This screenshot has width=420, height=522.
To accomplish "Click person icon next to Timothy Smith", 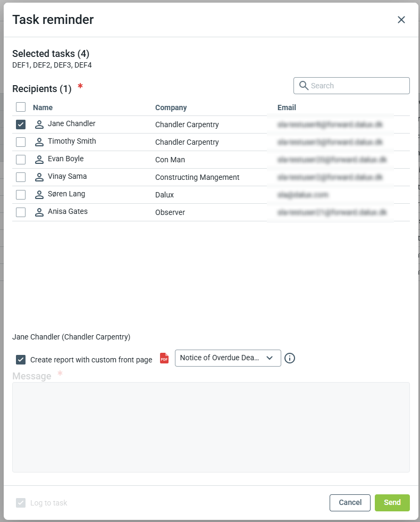I will (x=39, y=142).
